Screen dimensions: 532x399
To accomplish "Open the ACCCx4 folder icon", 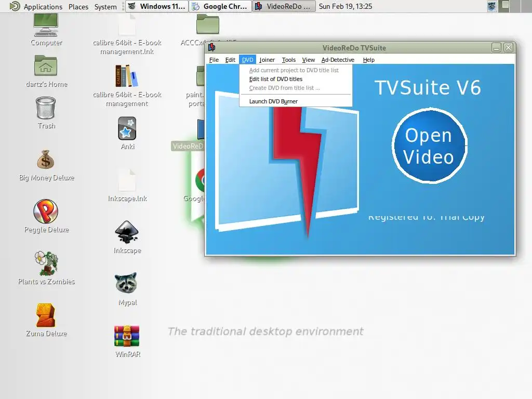I will [x=208, y=24].
